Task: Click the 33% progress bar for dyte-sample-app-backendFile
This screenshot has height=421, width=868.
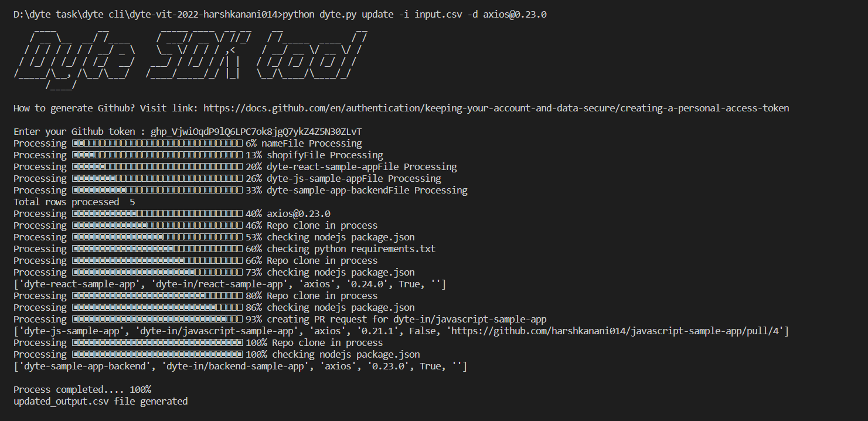Action: point(157,190)
